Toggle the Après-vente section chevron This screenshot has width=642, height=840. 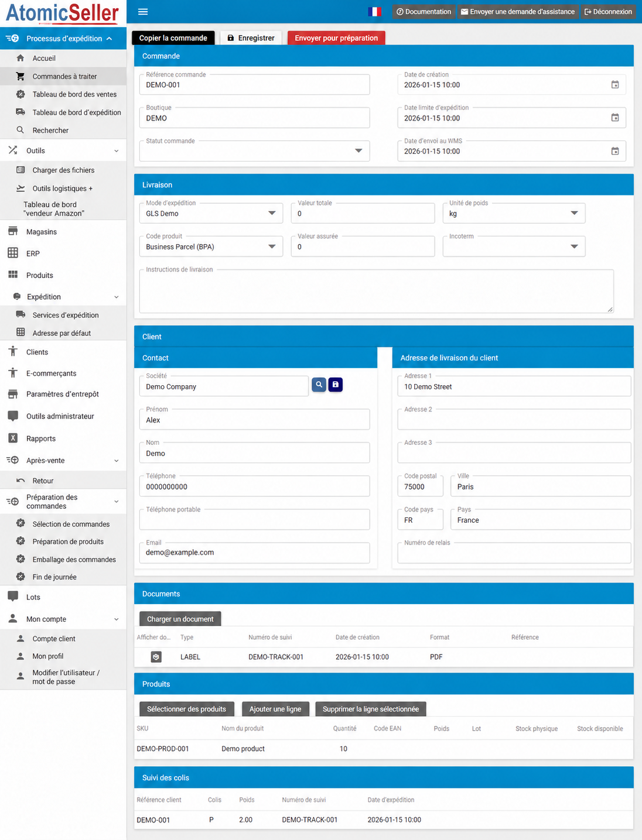(x=116, y=461)
